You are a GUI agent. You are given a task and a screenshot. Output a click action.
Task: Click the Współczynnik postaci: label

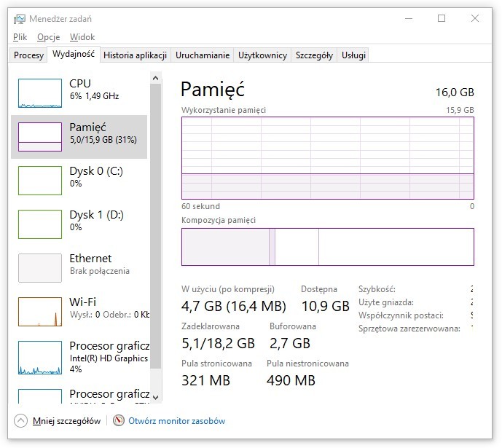tap(401, 315)
